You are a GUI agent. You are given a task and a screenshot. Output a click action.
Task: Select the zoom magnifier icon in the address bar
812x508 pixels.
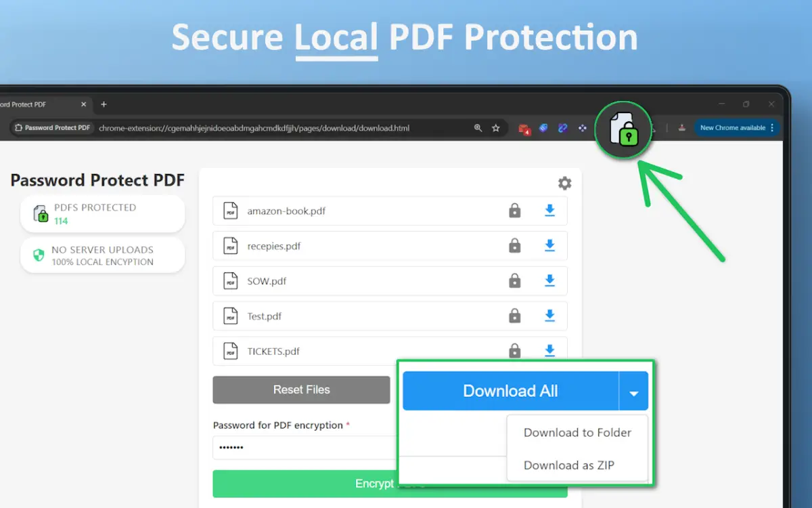(478, 127)
